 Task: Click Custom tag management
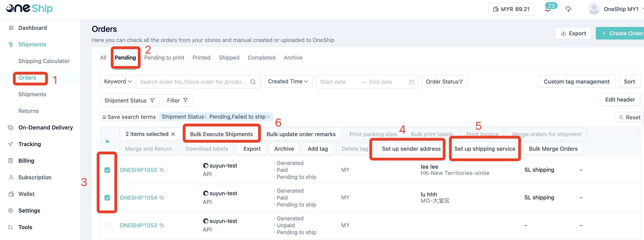576,82
